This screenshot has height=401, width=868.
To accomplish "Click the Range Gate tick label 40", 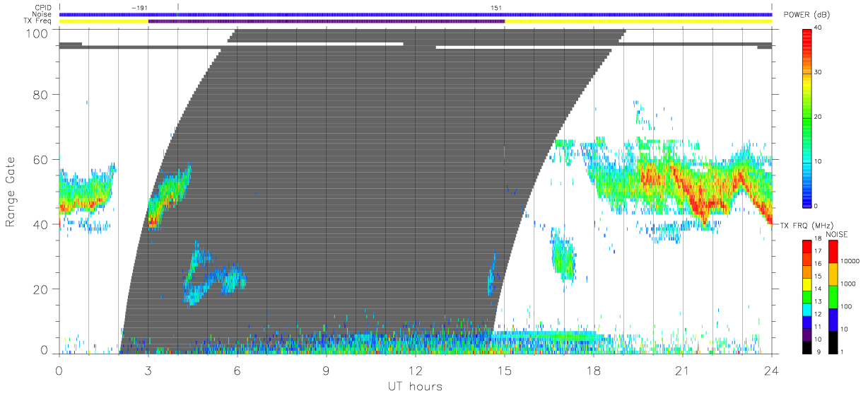I will [40, 224].
